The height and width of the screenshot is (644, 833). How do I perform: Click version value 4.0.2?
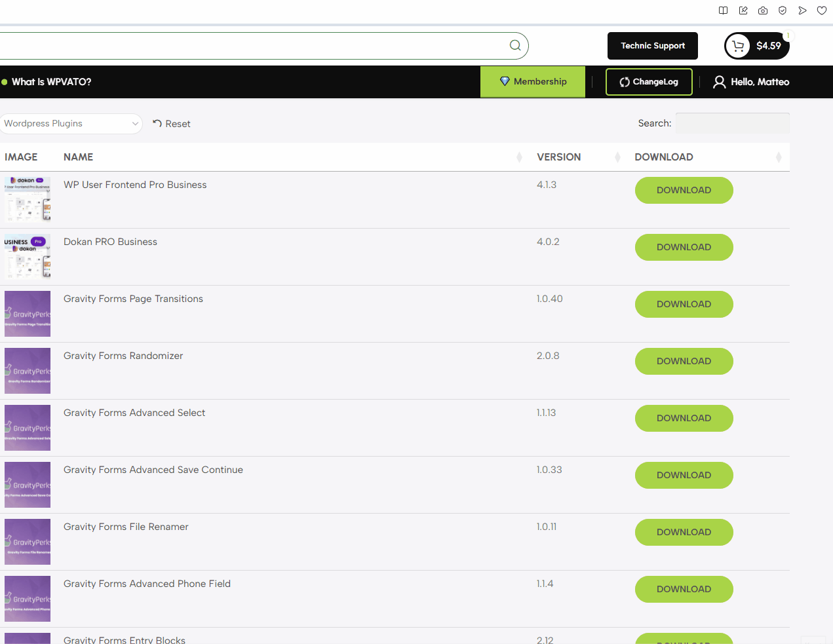(x=548, y=242)
